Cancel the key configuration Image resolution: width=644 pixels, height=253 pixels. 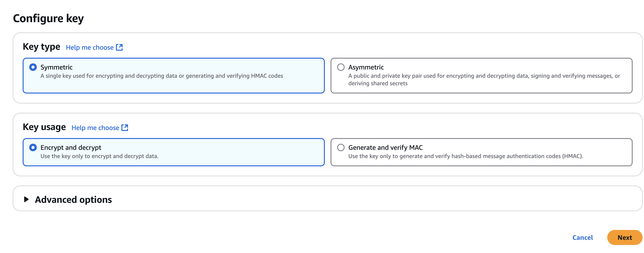582,237
